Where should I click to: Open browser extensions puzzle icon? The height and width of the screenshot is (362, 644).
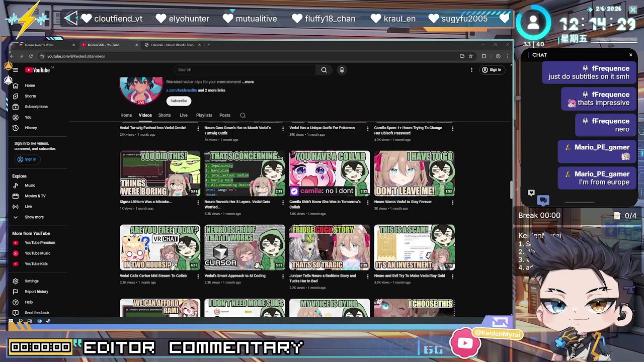click(484, 56)
